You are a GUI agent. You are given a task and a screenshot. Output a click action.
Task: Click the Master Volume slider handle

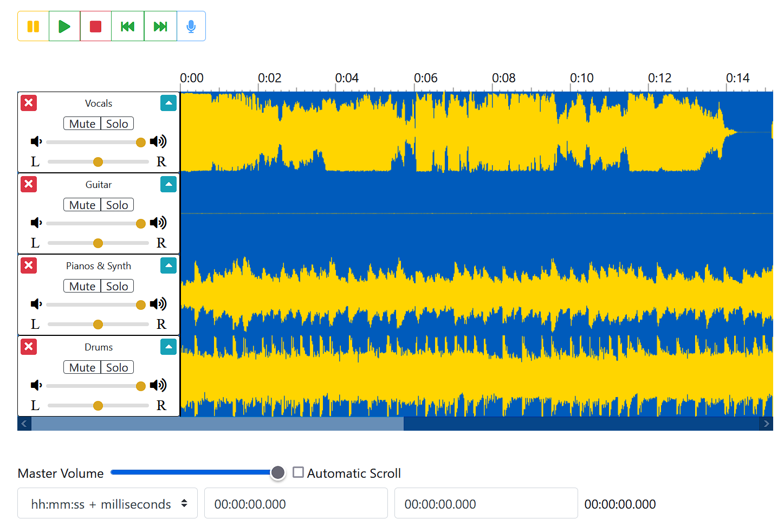[278, 472]
